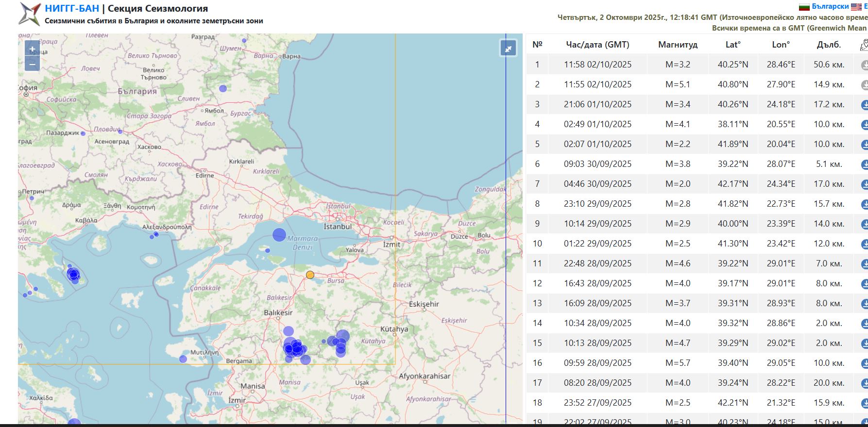This screenshot has width=868, height=427.
Task: Click the blue marker near Petrich
Action: pyautogui.click(x=32, y=198)
